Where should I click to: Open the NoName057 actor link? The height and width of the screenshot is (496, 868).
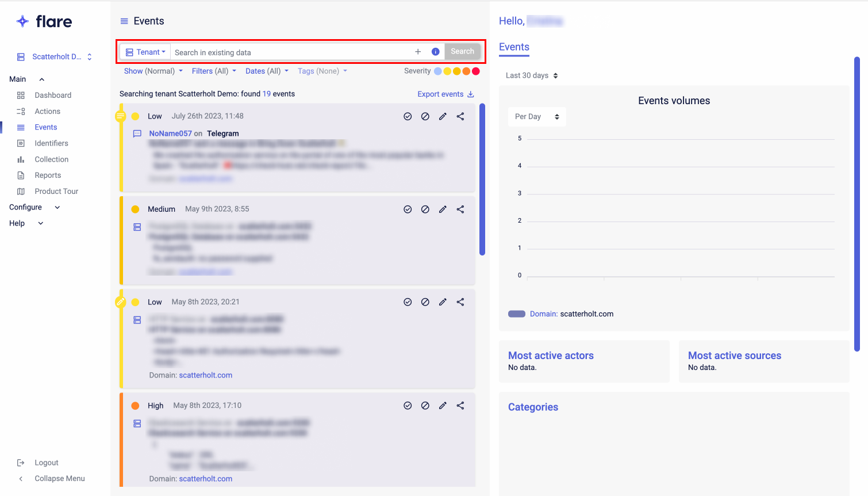tap(170, 133)
